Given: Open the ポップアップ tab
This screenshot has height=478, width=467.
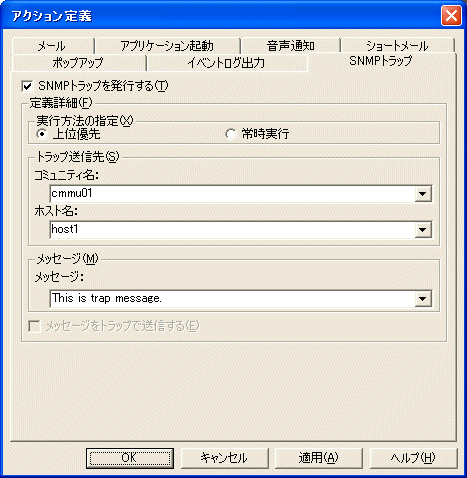Looking at the screenshot, I should pos(78,63).
